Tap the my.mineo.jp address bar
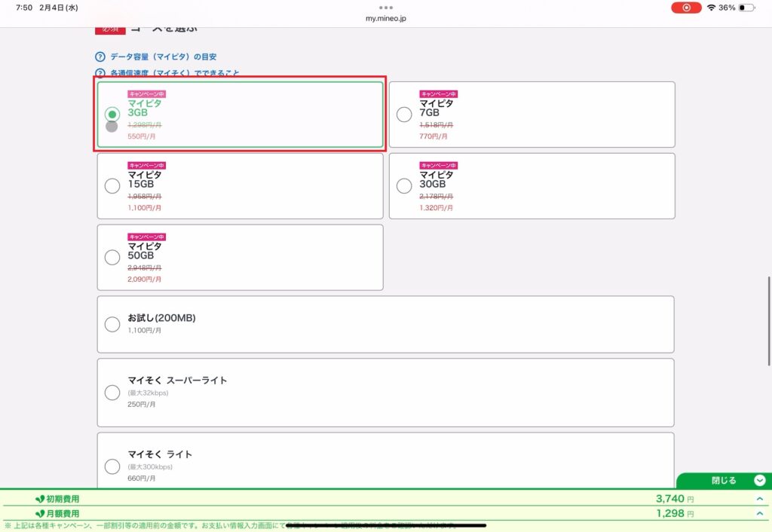 tap(386, 18)
